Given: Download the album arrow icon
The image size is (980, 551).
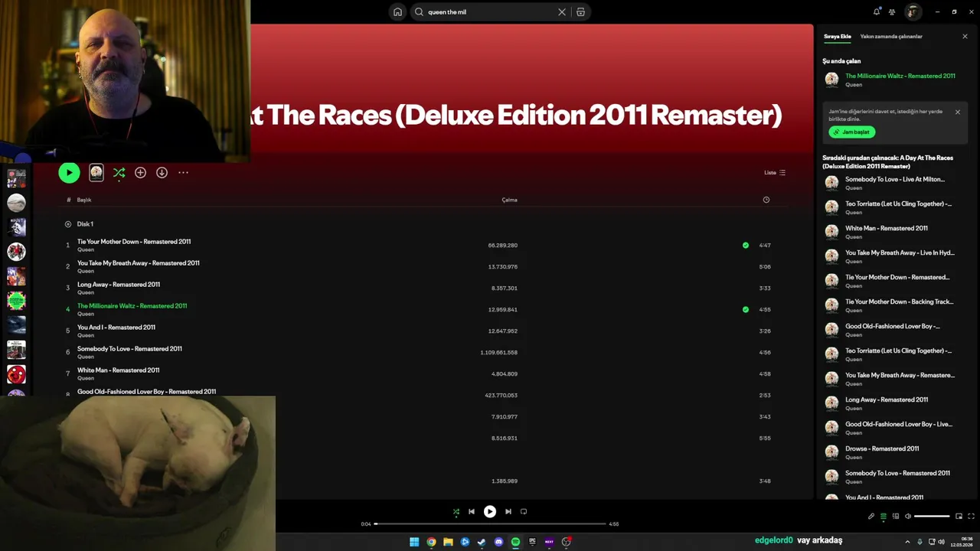Looking at the screenshot, I should [x=162, y=173].
